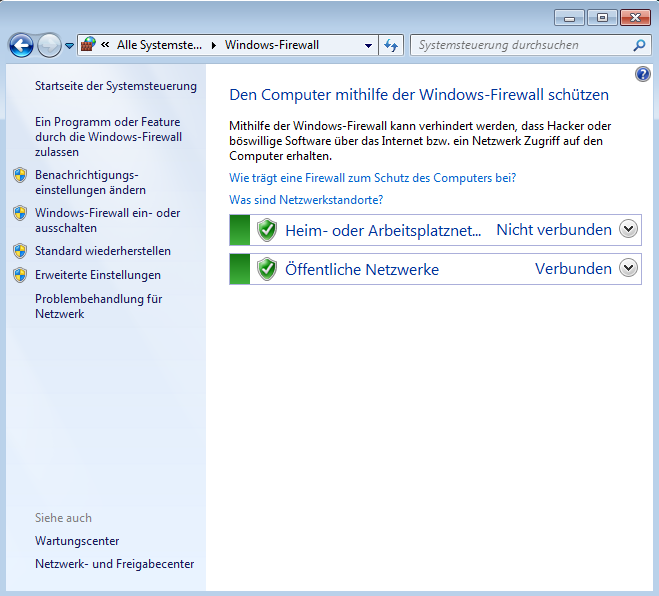
Task: Click the Verbunden status text
Action: (573, 269)
